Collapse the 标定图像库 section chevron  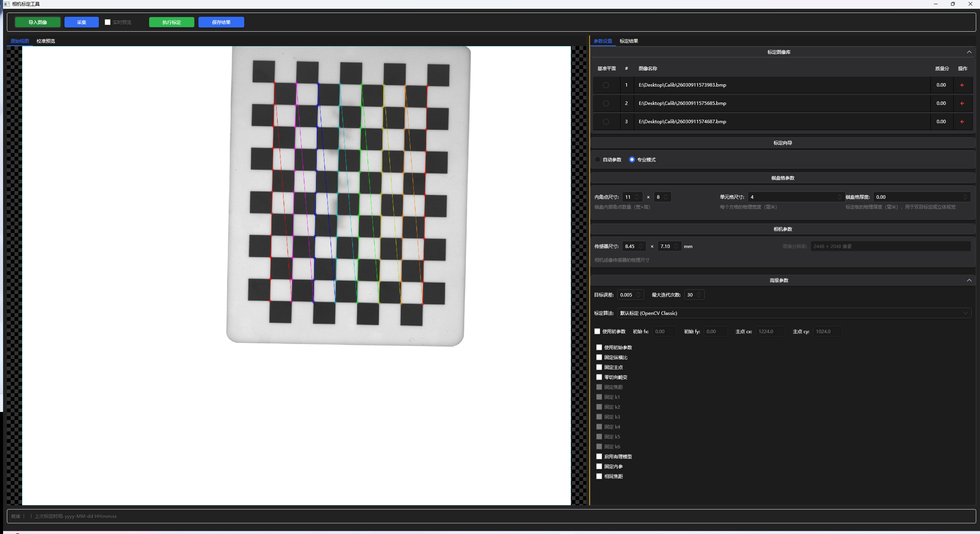969,52
